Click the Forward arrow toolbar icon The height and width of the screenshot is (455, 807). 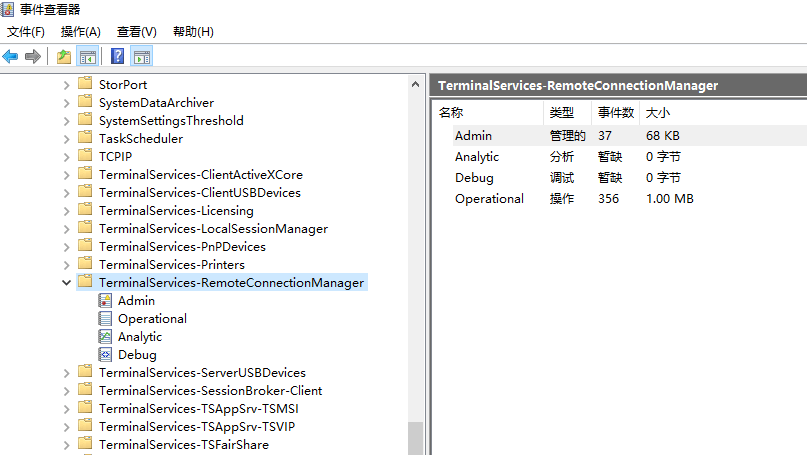click(33, 56)
